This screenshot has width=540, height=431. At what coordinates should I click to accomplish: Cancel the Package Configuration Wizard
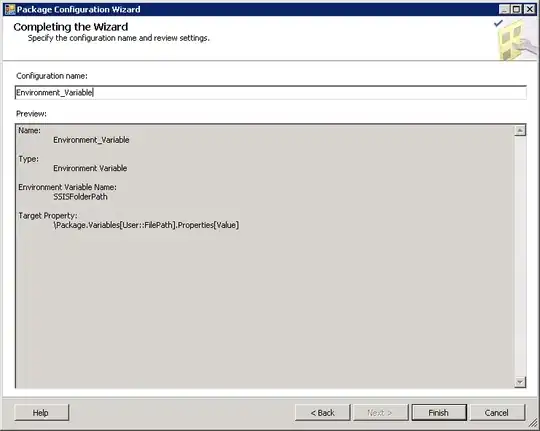click(497, 412)
